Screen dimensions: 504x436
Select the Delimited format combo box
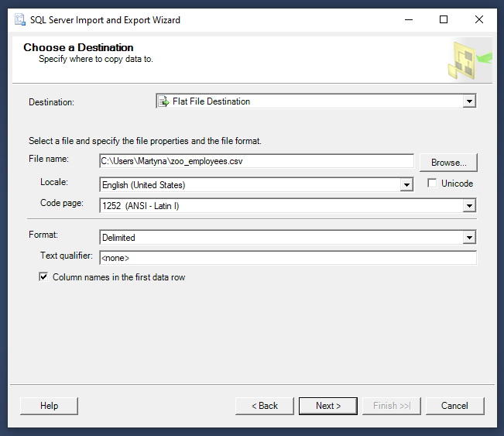288,238
